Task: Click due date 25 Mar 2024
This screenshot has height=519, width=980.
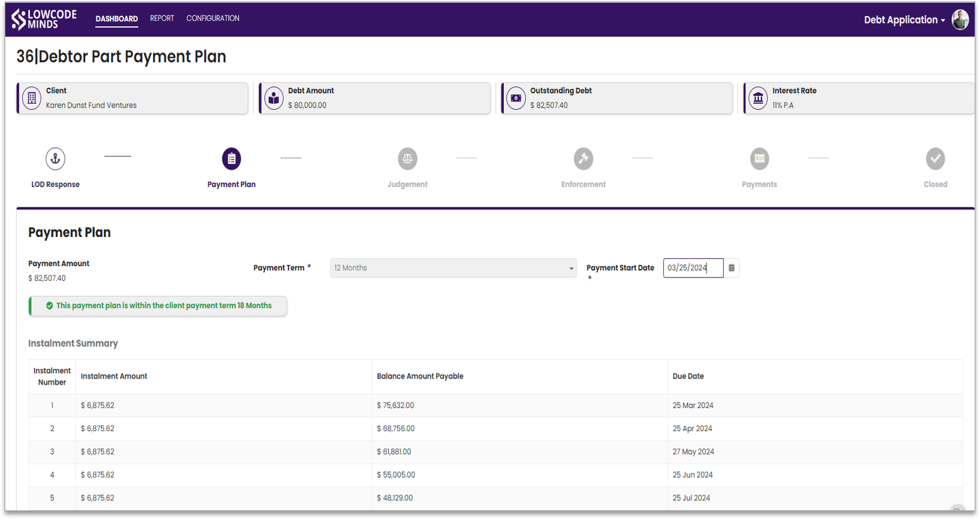Action: 693,405
